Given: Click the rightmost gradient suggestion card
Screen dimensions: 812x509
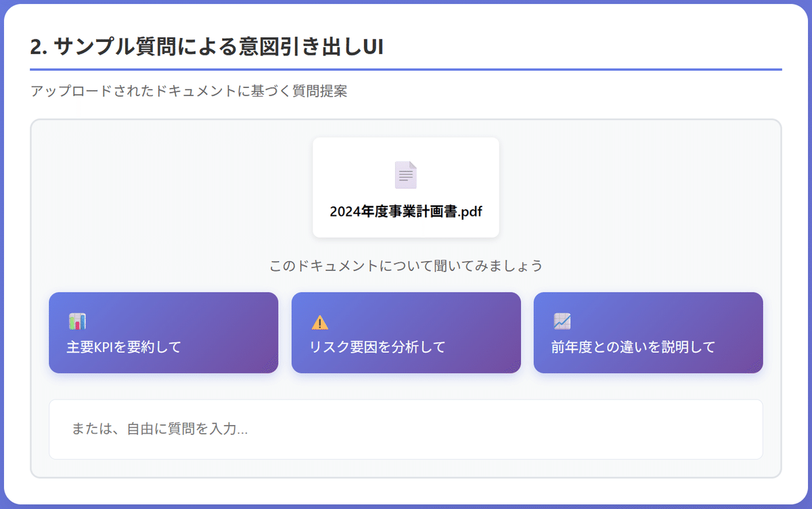Looking at the screenshot, I should [x=648, y=333].
